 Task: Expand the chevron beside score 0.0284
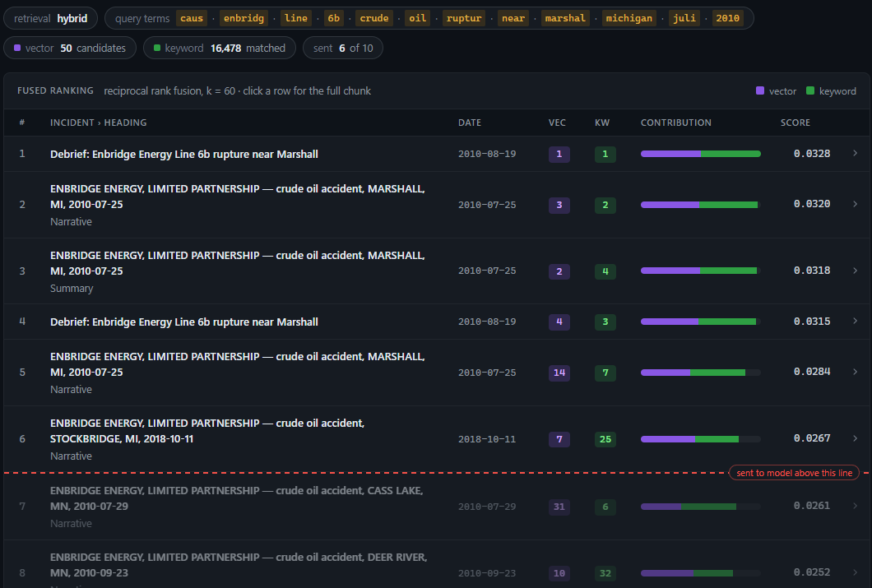click(855, 371)
